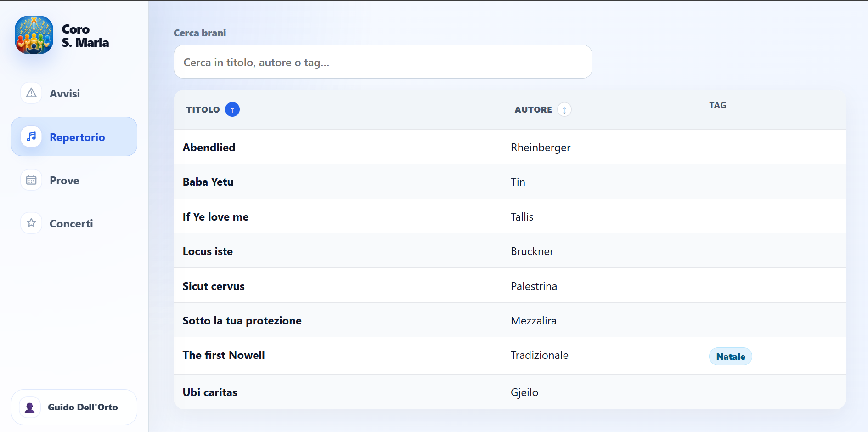Open Guido Dell'Orto profile button
The width and height of the screenshot is (868, 432).
click(x=74, y=407)
